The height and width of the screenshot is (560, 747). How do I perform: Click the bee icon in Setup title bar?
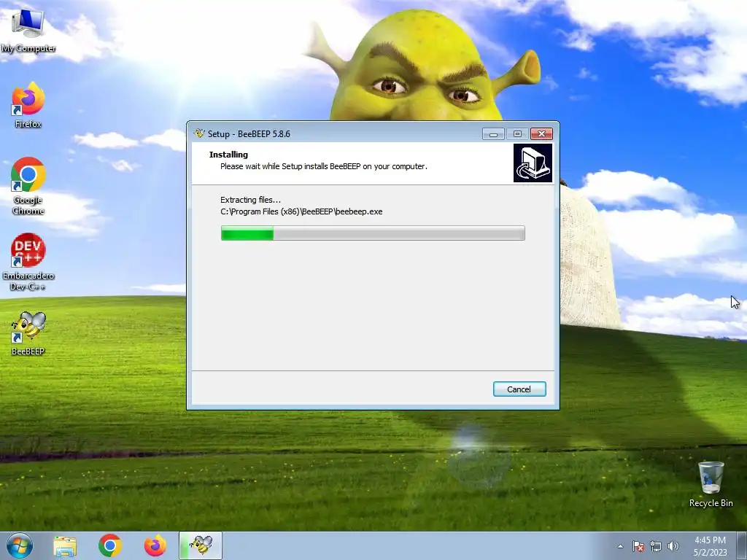coord(199,133)
